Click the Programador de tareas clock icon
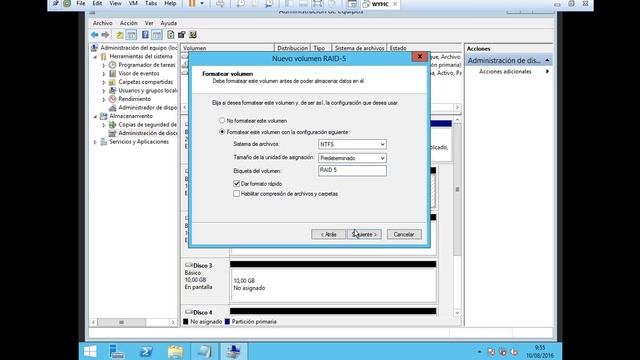 pyautogui.click(x=113, y=65)
